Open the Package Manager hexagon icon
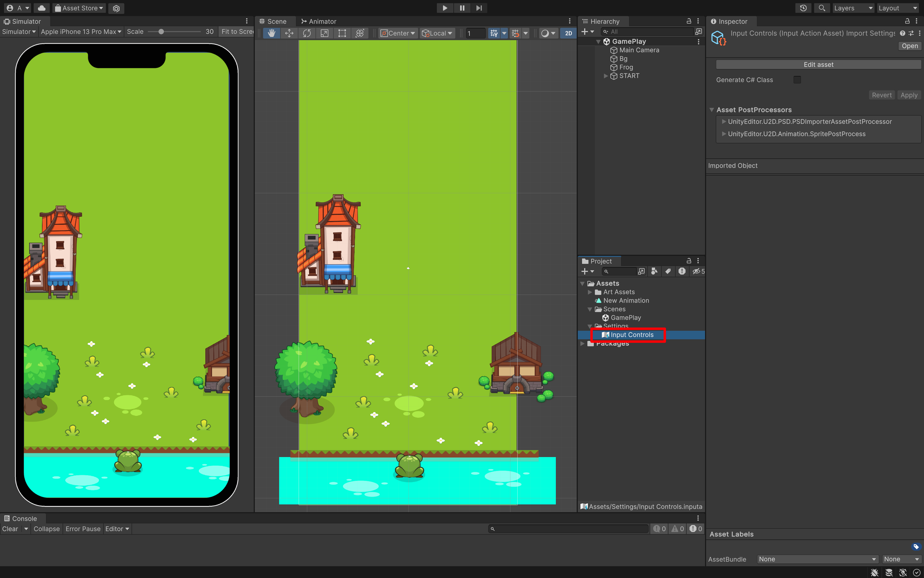The image size is (924, 578). (116, 8)
